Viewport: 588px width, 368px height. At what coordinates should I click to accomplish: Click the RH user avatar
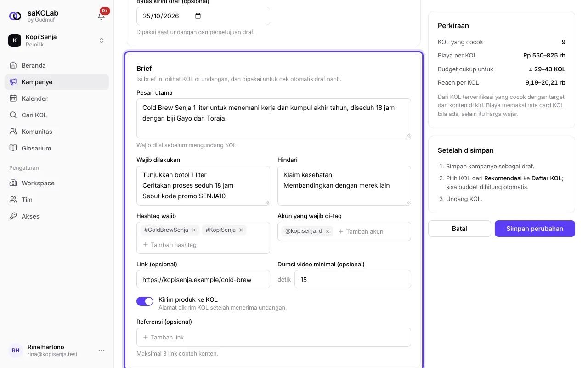point(16,351)
